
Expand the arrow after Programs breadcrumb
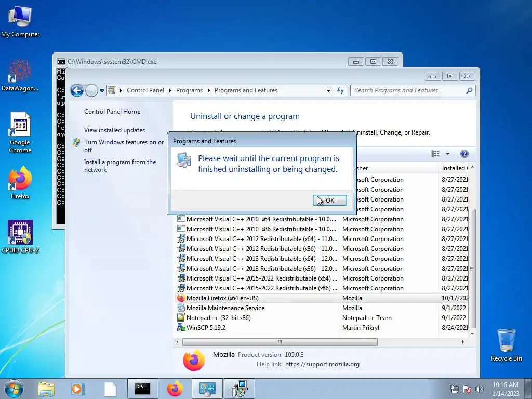click(208, 90)
